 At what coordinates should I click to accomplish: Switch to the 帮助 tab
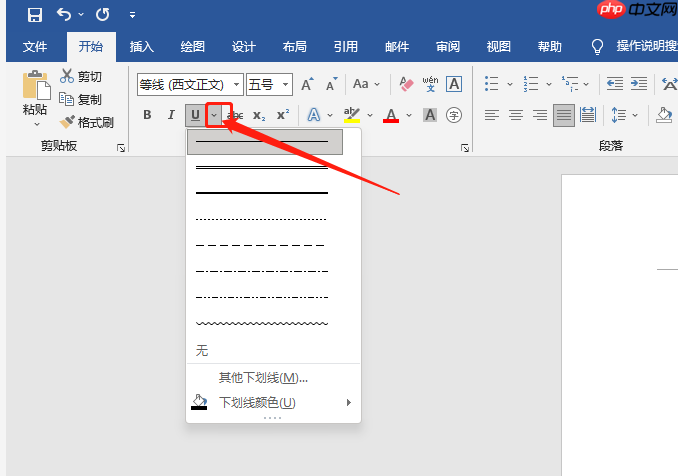[550, 46]
